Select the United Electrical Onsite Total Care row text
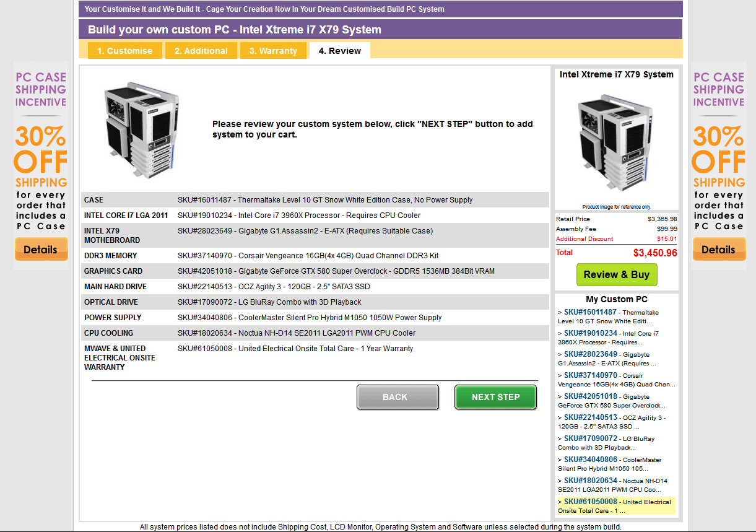The height and width of the screenshot is (532, 756). click(x=295, y=349)
